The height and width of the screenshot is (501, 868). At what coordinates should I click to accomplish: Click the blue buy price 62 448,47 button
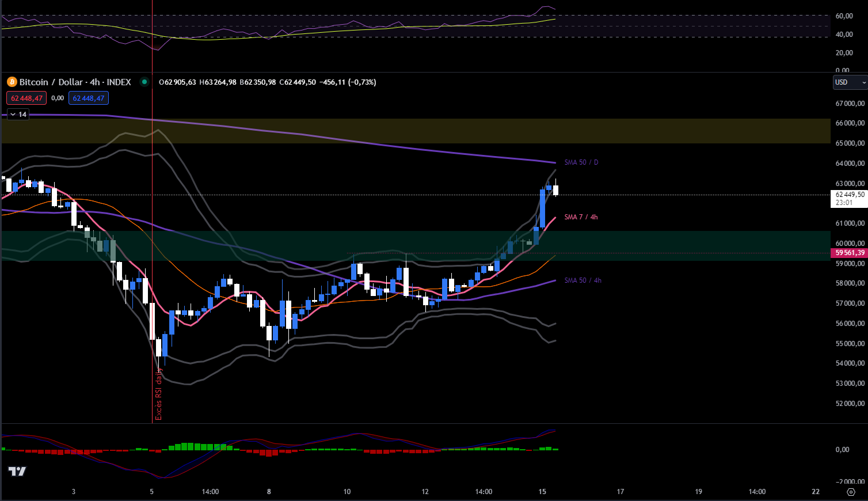pos(88,98)
